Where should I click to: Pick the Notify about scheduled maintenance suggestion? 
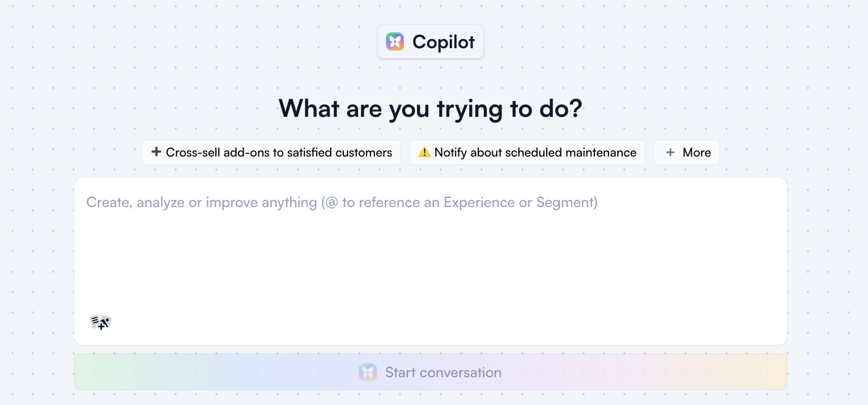tap(527, 153)
